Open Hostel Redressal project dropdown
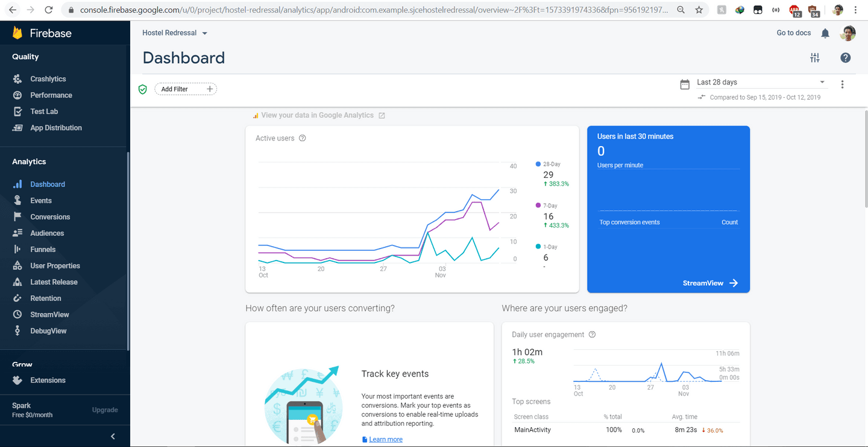This screenshot has width=868, height=447. (175, 33)
